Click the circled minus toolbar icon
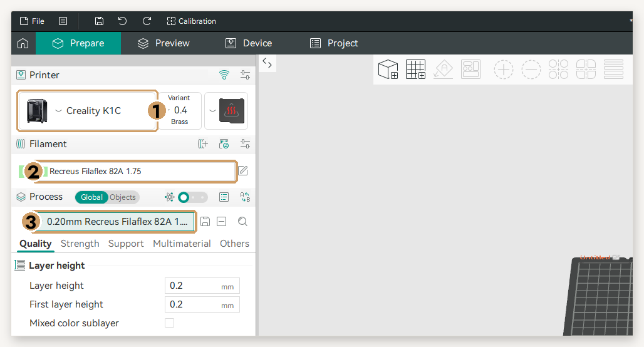644x347 pixels. [x=531, y=70]
